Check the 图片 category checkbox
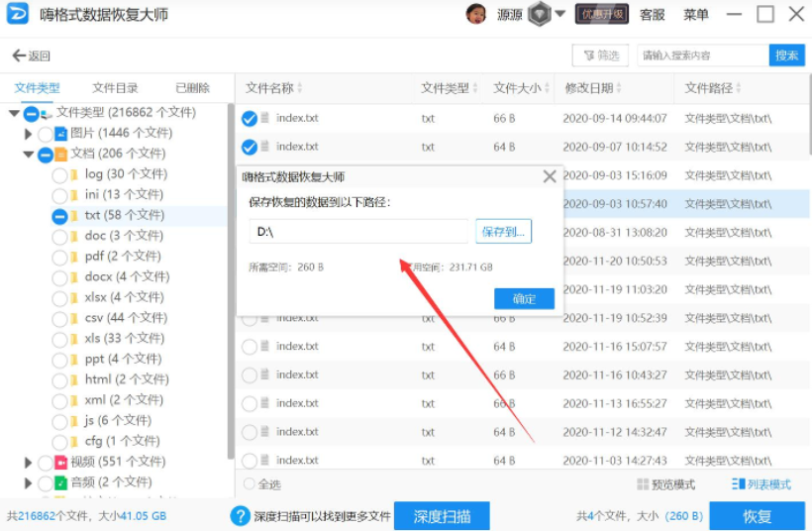The width and height of the screenshot is (812, 531). [46, 134]
